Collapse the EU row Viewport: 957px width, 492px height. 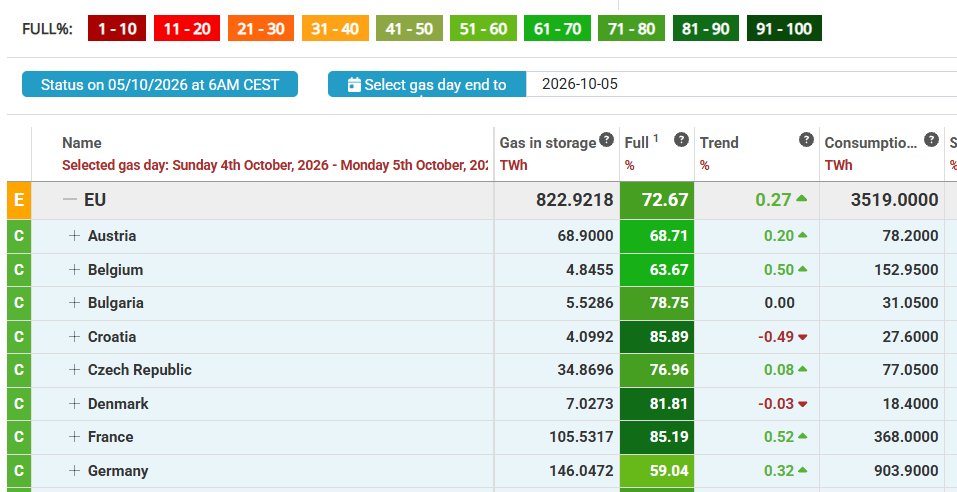[70, 200]
